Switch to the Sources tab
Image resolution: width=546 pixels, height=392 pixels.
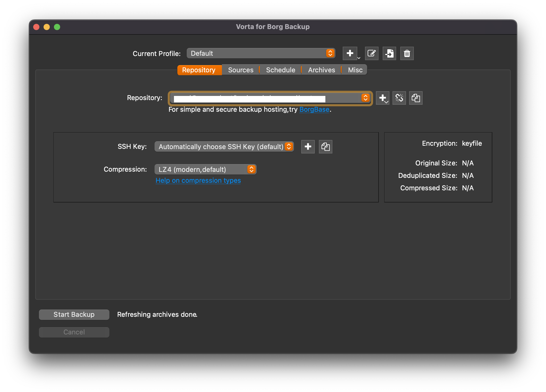tap(240, 70)
